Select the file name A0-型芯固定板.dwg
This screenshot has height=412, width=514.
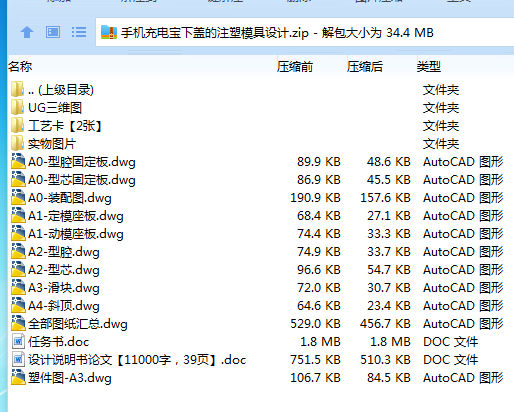(x=82, y=180)
